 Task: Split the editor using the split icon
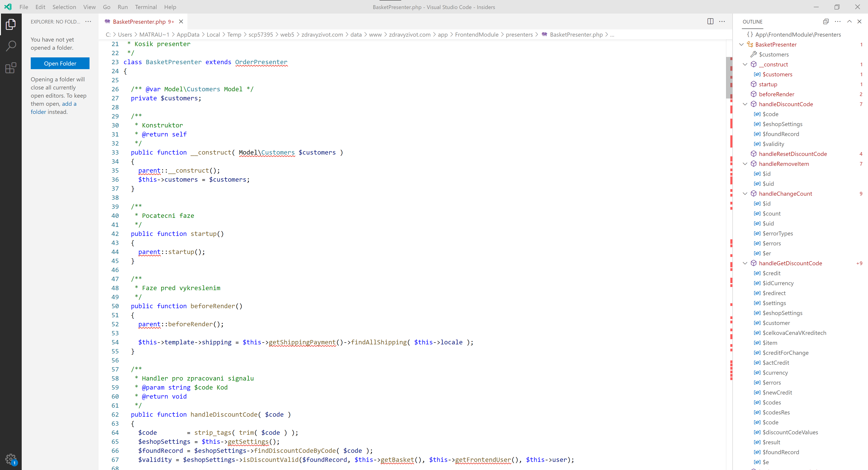[x=710, y=21]
